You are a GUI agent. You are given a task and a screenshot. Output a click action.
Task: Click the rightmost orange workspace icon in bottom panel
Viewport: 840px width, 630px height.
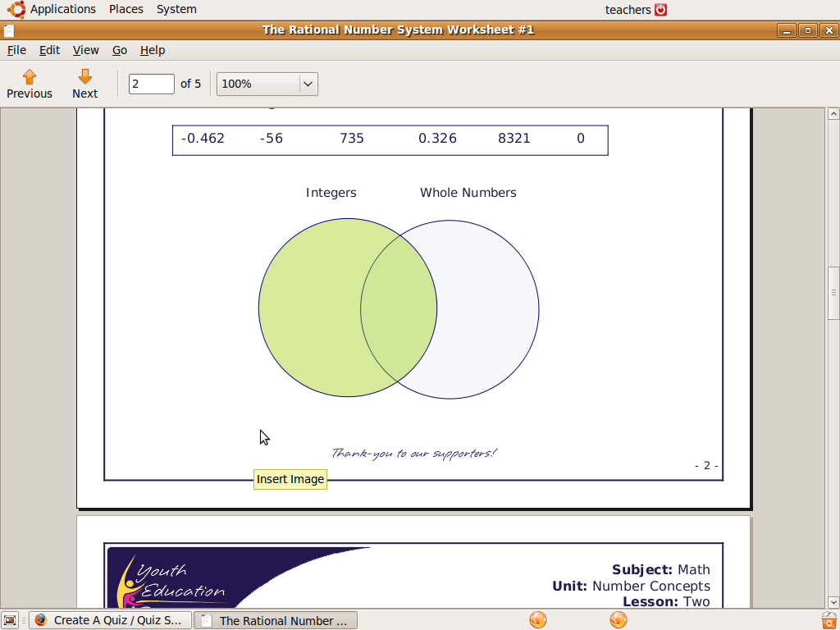pos(619,620)
